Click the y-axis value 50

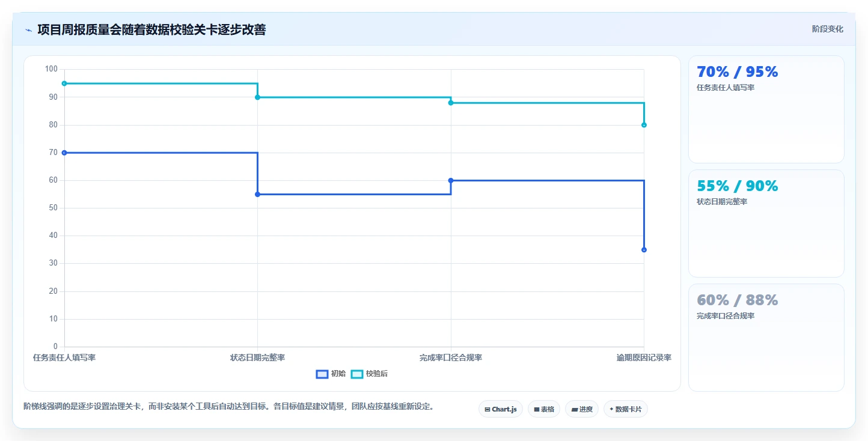click(x=53, y=208)
